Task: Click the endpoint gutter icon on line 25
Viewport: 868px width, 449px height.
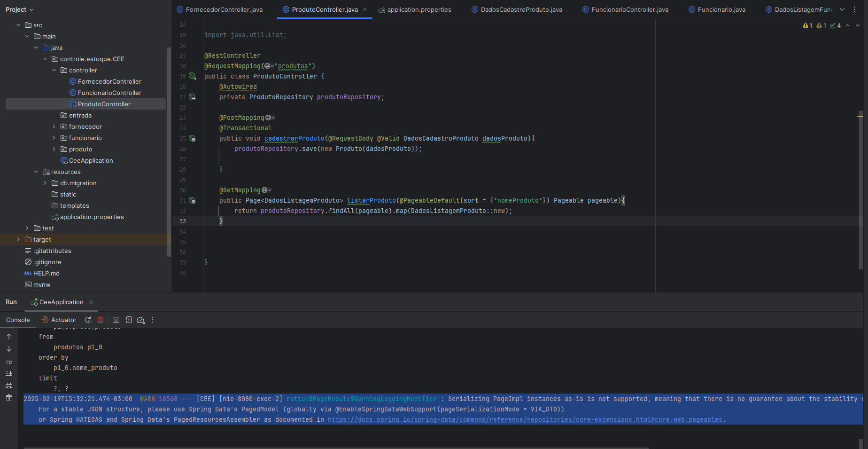Action: coord(192,138)
